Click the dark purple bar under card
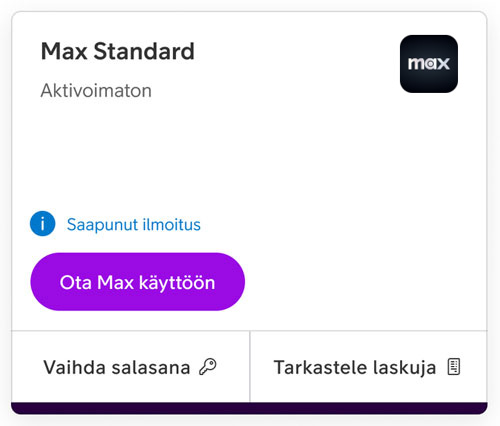The width and height of the screenshot is (500, 426). [249, 408]
